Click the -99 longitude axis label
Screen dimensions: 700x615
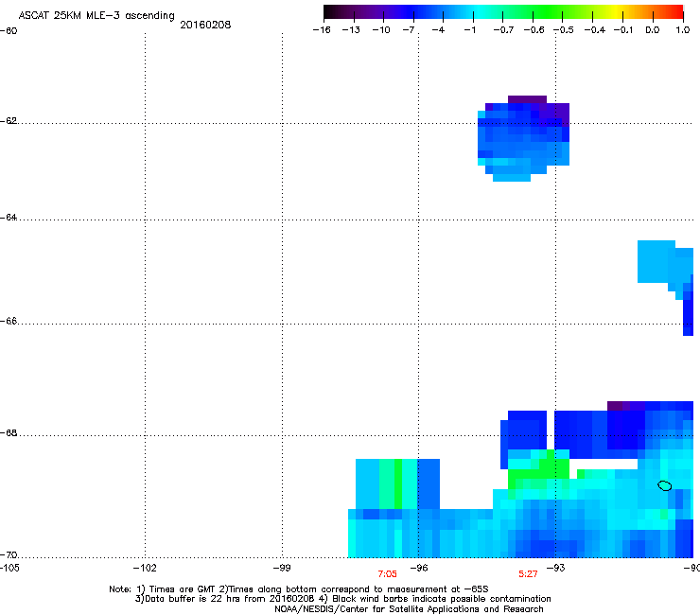tap(282, 568)
